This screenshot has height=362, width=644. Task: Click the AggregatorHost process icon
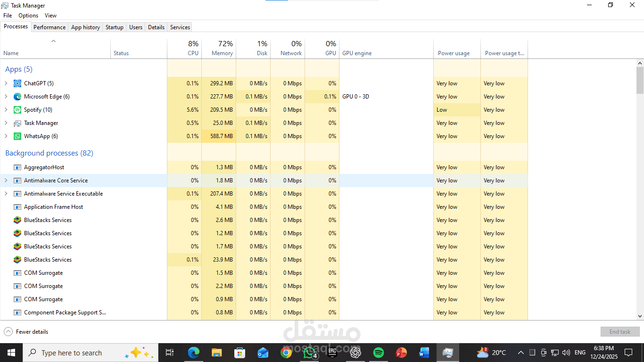pos(17,167)
